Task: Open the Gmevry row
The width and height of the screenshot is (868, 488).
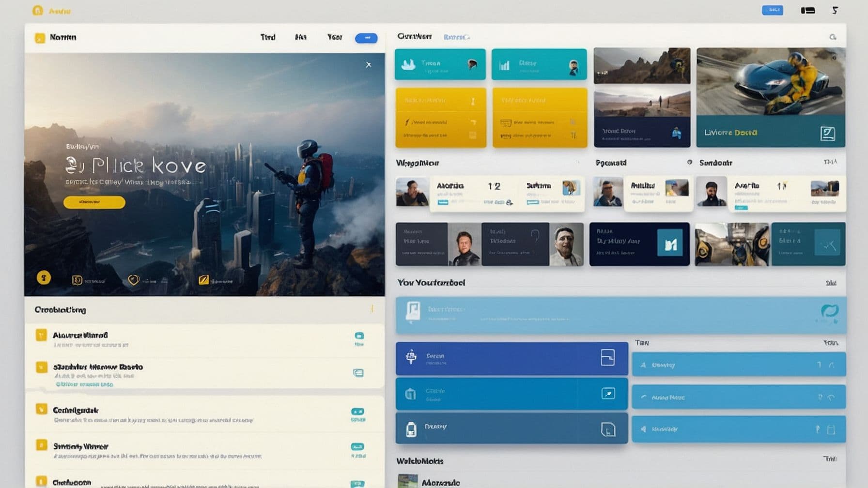Action: [x=739, y=365]
